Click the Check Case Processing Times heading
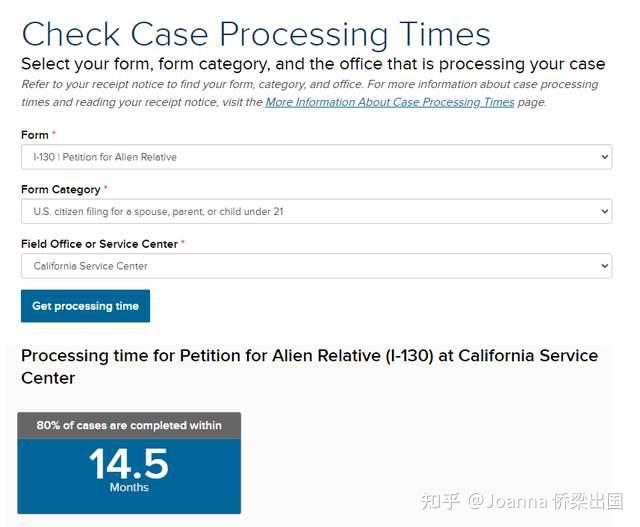The image size is (640, 527). click(x=256, y=34)
